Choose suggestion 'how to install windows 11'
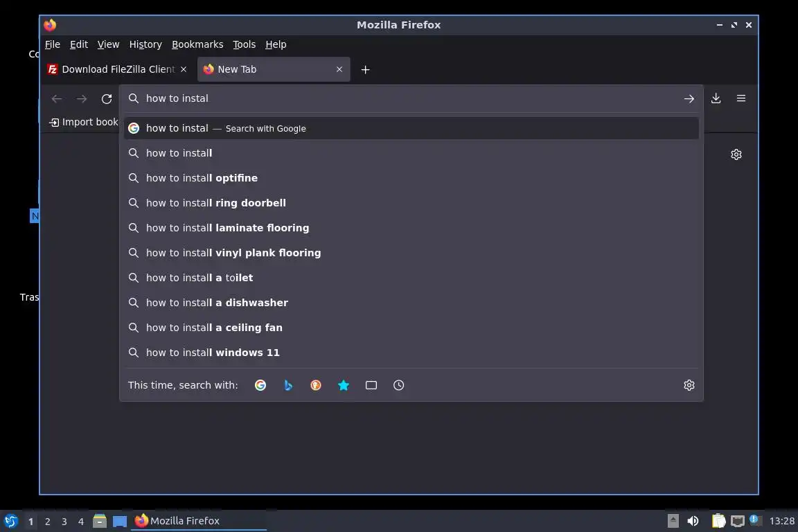Image resolution: width=798 pixels, height=532 pixels. (411, 353)
